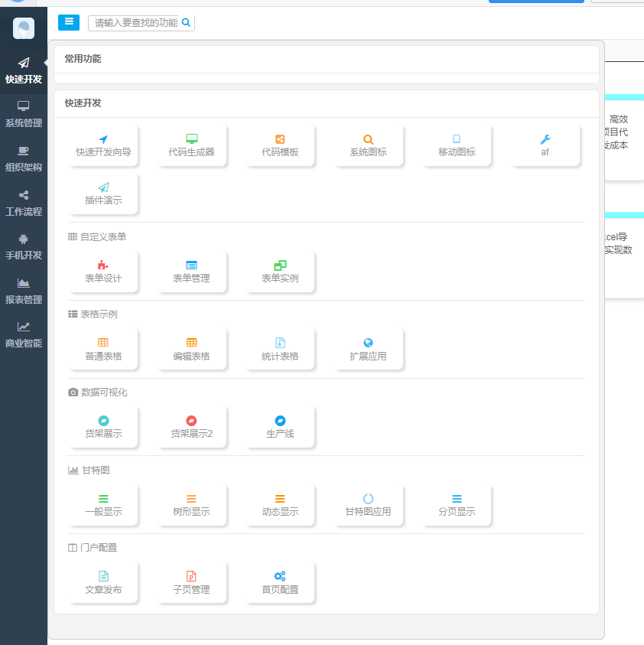Select 快速开发 in sidebar
Screen dimensions: 644x645
point(24,71)
